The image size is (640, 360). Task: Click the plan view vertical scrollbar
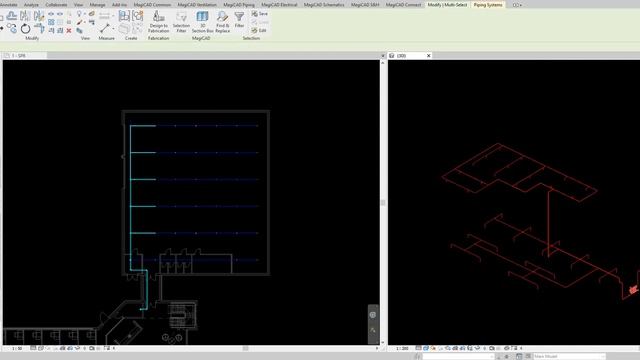tap(382, 202)
